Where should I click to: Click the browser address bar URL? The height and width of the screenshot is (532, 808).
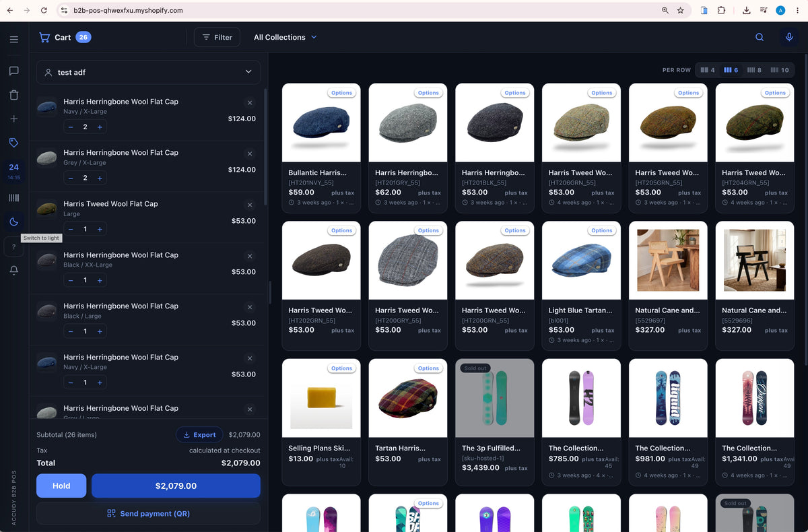point(128,10)
